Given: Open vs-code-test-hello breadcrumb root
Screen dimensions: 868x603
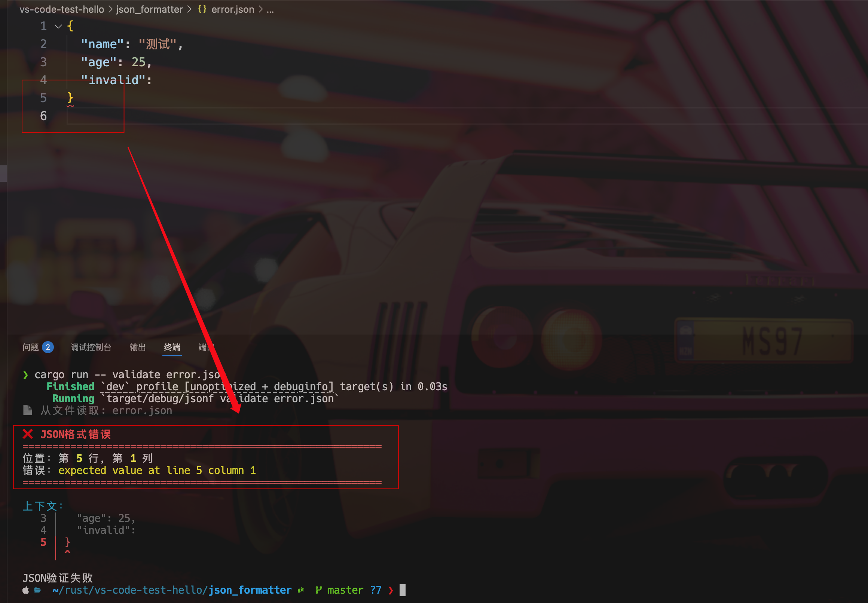Looking at the screenshot, I should pos(62,9).
